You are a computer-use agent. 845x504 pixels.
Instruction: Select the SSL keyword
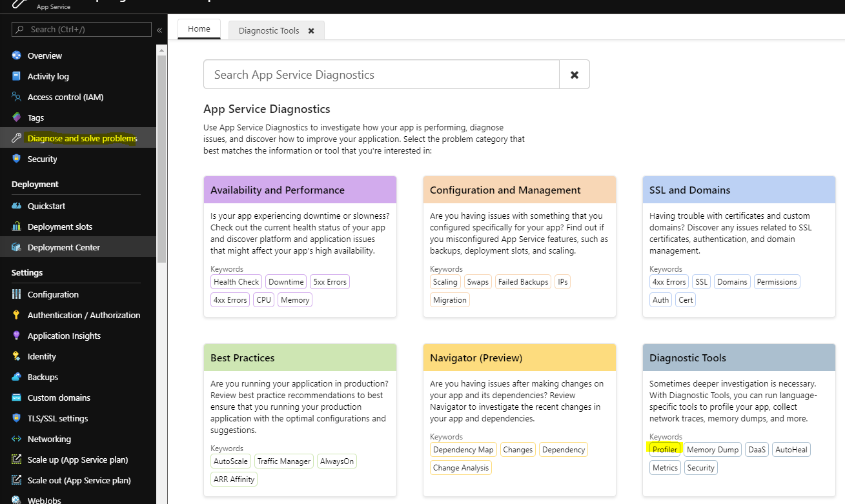(x=702, y=282)
